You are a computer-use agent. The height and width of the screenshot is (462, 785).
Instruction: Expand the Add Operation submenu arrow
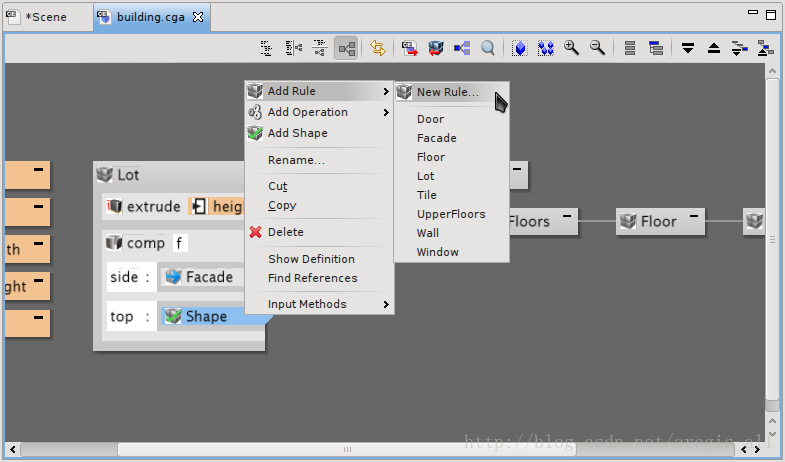(x=385, y=112)
